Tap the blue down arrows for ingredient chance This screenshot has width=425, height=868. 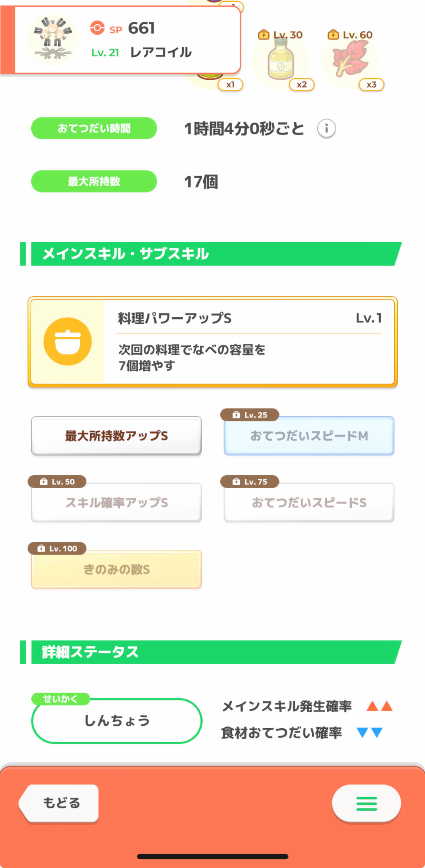(369, 733)
